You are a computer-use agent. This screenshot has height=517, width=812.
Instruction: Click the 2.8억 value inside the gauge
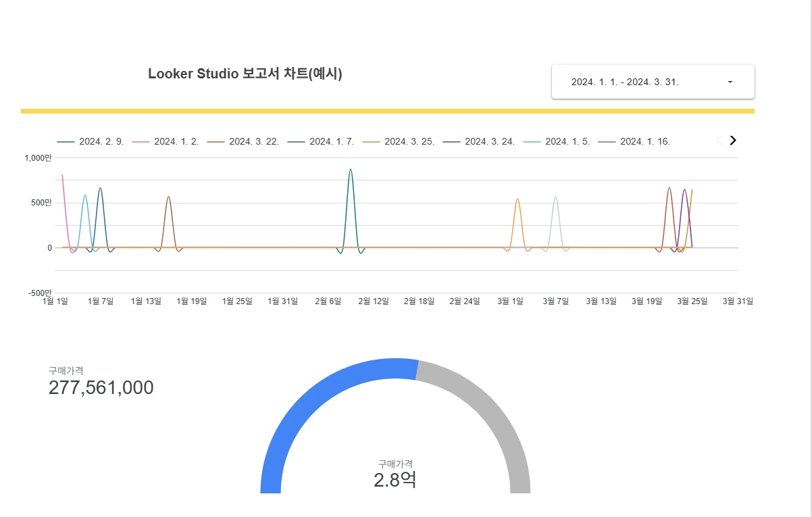tap(396, 478)
